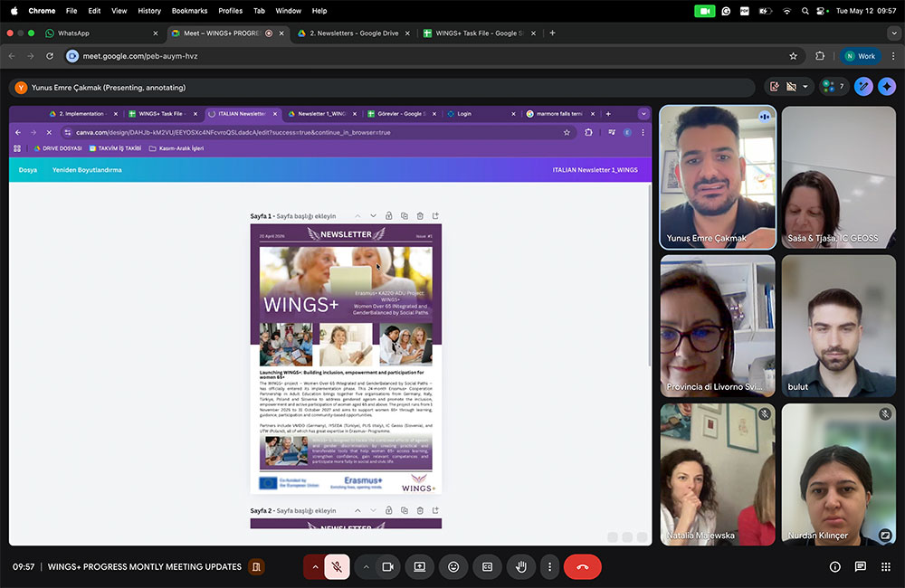The height and width of the screenshot is (588, 905).
Task: Open a new Chrome tab
Action: click(552, 33)
